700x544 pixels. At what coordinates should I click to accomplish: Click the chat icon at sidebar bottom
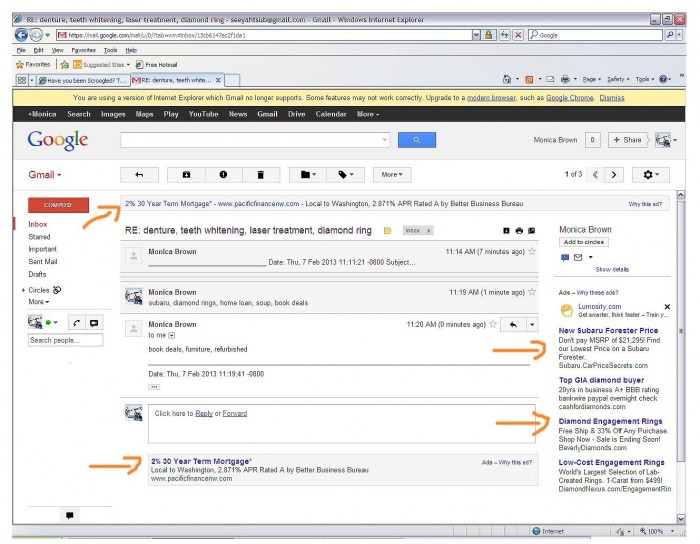point(70,515)
